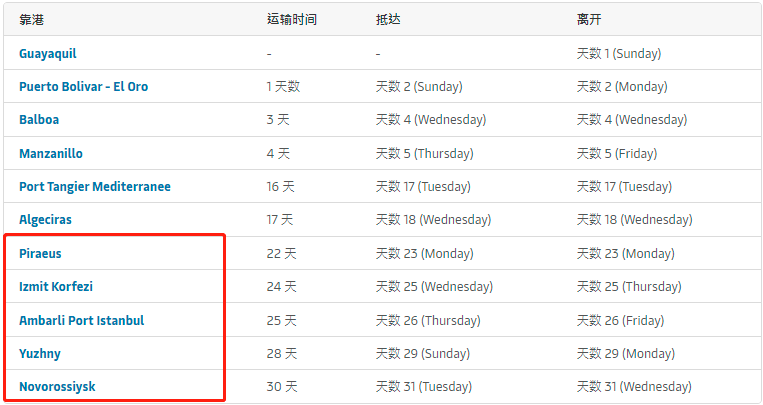Select arrival 天数 5 (Thursday) cell
Screen dimensions: 763x405
pos(424,154)
